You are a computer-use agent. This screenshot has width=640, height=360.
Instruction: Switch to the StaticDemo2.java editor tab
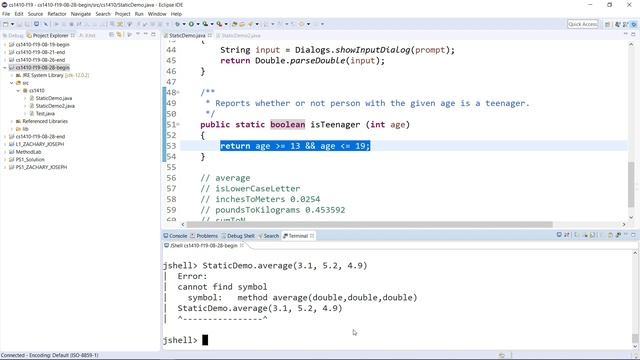pos(238,36)
